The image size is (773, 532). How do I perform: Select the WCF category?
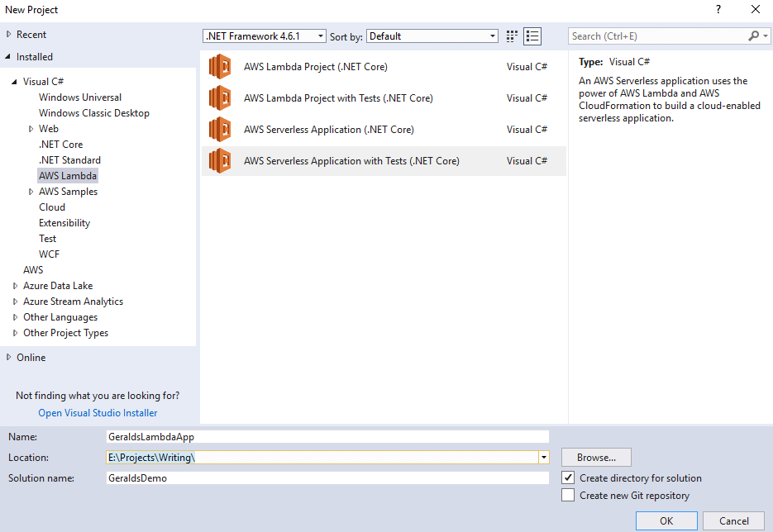click(49, 254)
